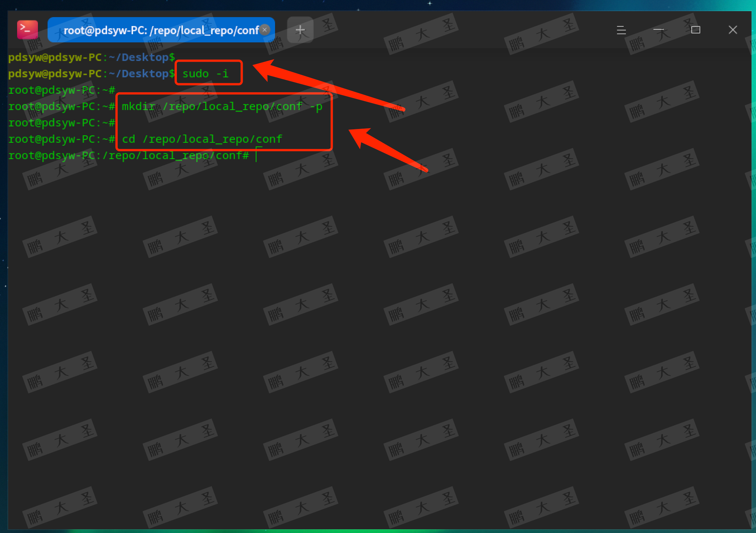
Task: Click '/Desktop' in the sudo prompt line
Action: [142, 74]
